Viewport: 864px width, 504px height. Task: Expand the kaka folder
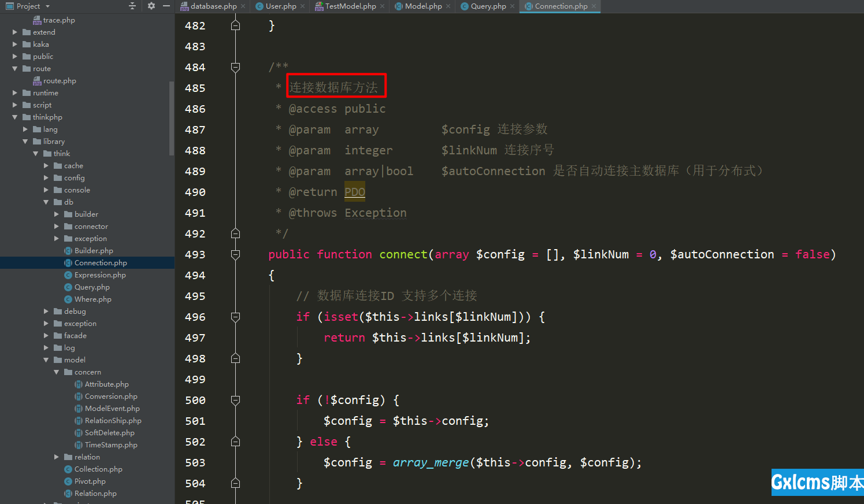[15, 45]
